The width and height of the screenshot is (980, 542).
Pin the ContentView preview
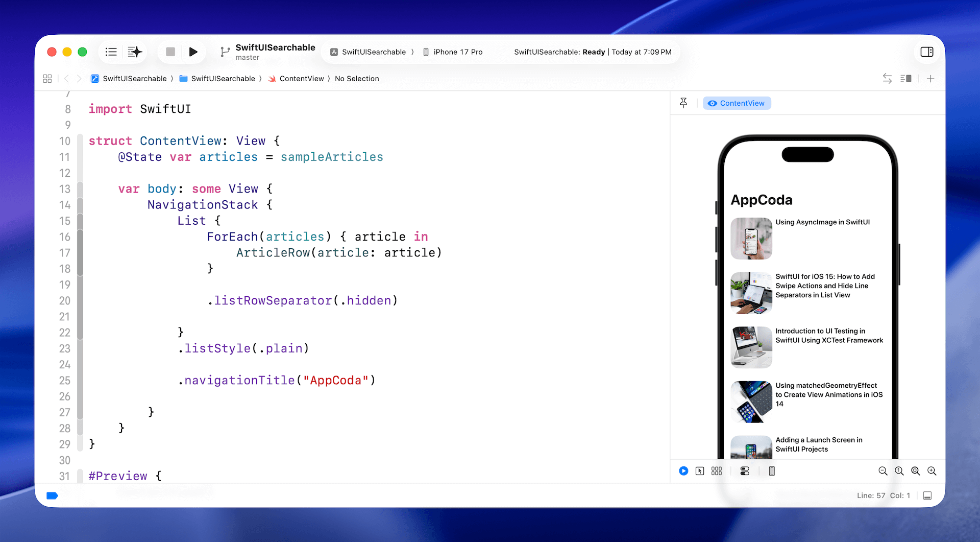(x=683, y=103)
